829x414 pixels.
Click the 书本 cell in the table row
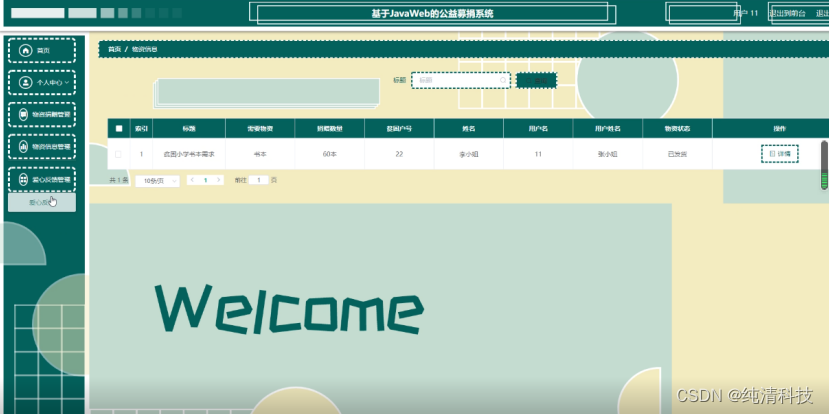[260, 154]
